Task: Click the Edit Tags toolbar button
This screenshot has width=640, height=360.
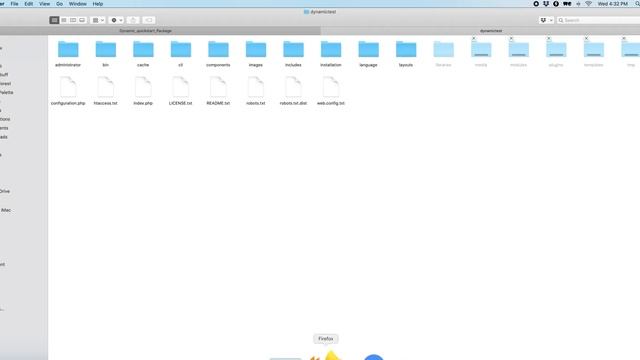Action: [x=149, y=20]
